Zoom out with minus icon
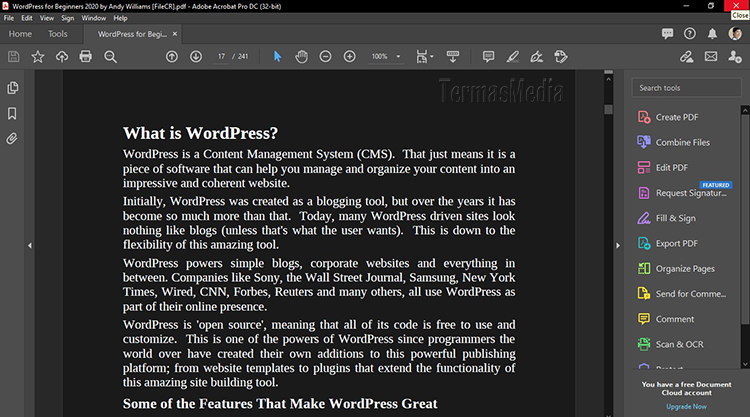This screenshot has width=750, height=417. click(325, 56)
